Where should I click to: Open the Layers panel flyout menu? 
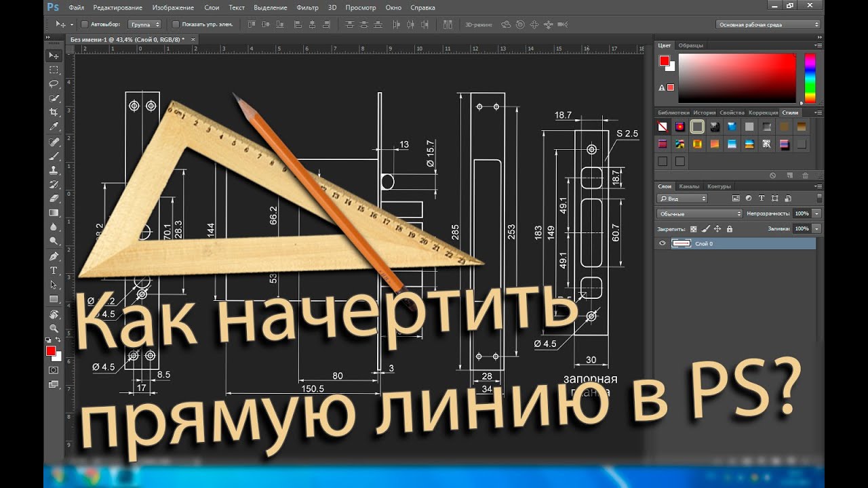[820, 186]
